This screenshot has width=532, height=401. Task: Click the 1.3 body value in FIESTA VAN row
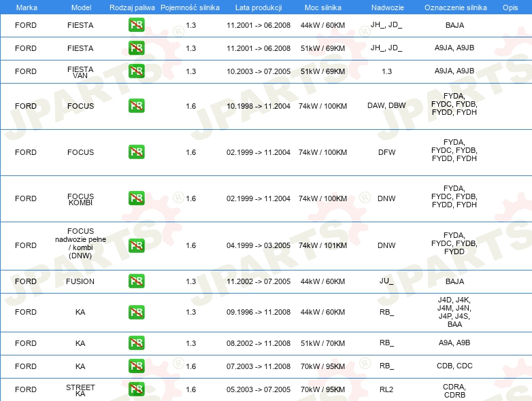click(387, 71)
